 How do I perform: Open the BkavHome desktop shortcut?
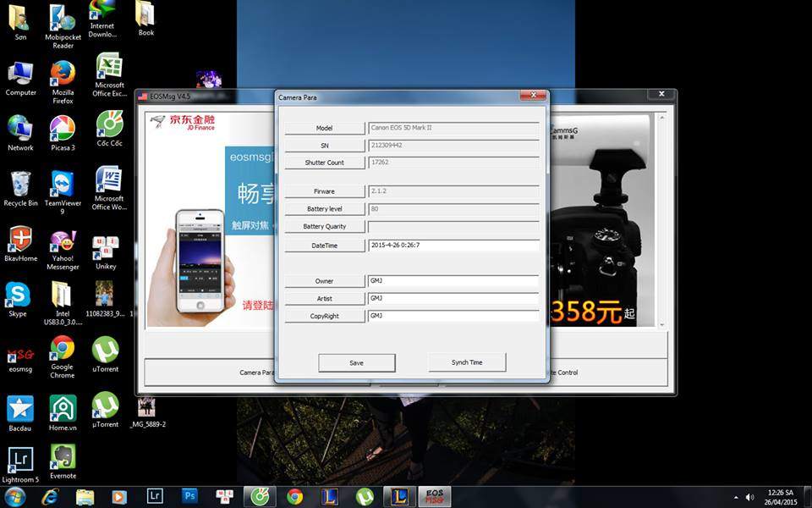pos(20,244)
